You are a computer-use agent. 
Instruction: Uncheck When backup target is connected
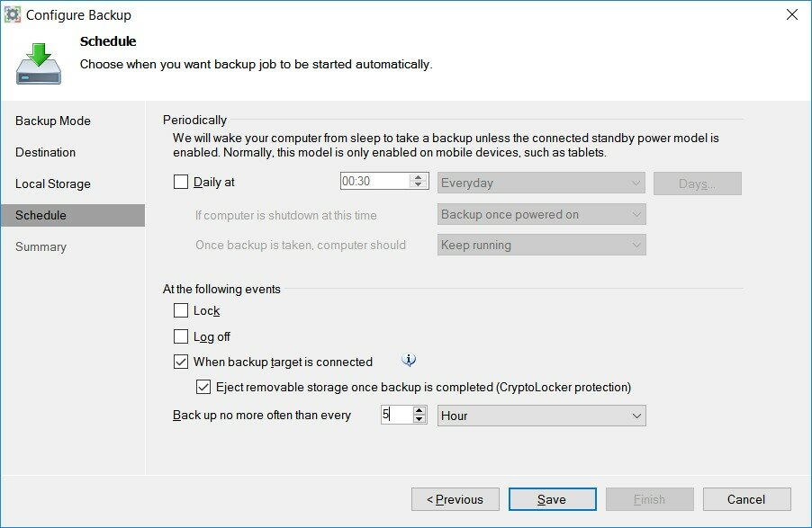(x=181, y=362)
